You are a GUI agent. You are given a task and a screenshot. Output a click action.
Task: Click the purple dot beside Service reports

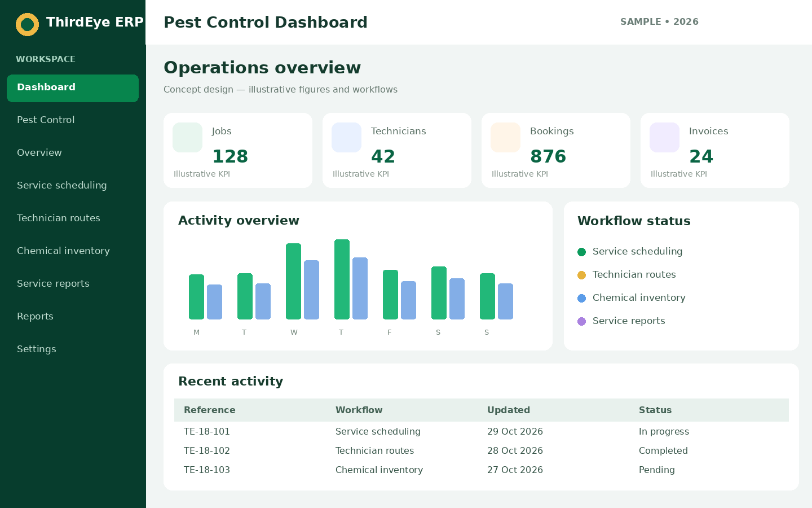[x=582, y=321]
